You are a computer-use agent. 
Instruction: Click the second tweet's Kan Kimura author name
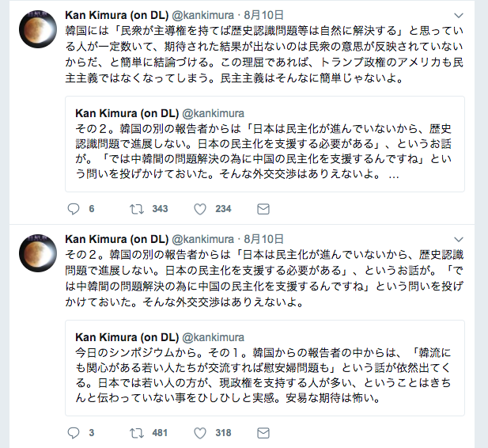click(116, 239)
